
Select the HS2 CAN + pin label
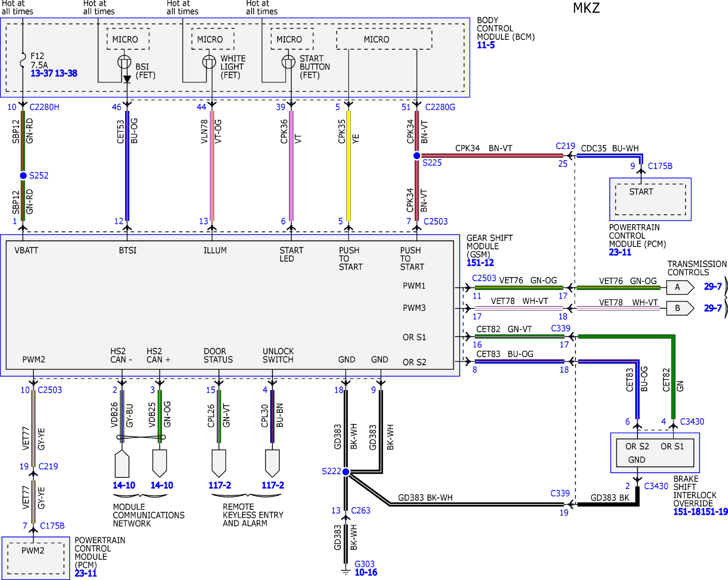pos(158,355)
